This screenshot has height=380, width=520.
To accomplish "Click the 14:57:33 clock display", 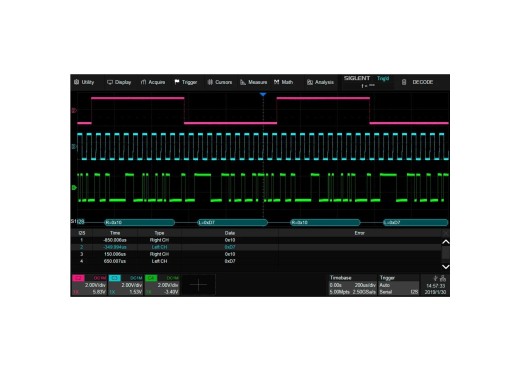I will [x=436, y=286].
